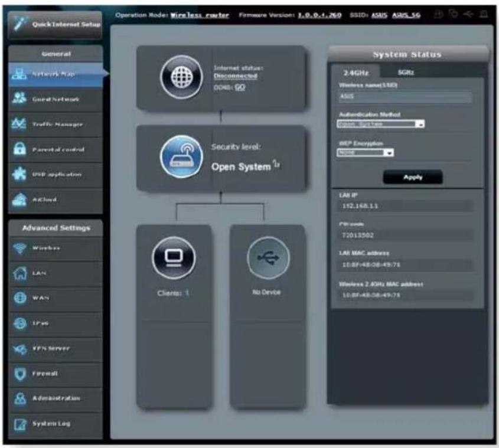Click the LAN IP value 192.168.1.1

360,206
